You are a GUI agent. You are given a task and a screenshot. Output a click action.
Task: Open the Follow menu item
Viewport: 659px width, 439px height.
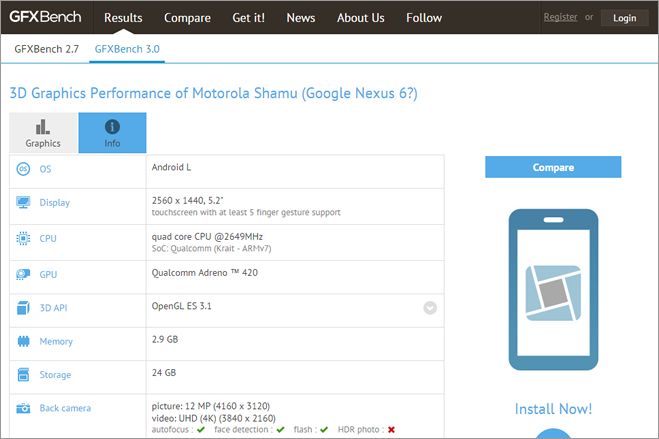[424, 18]
